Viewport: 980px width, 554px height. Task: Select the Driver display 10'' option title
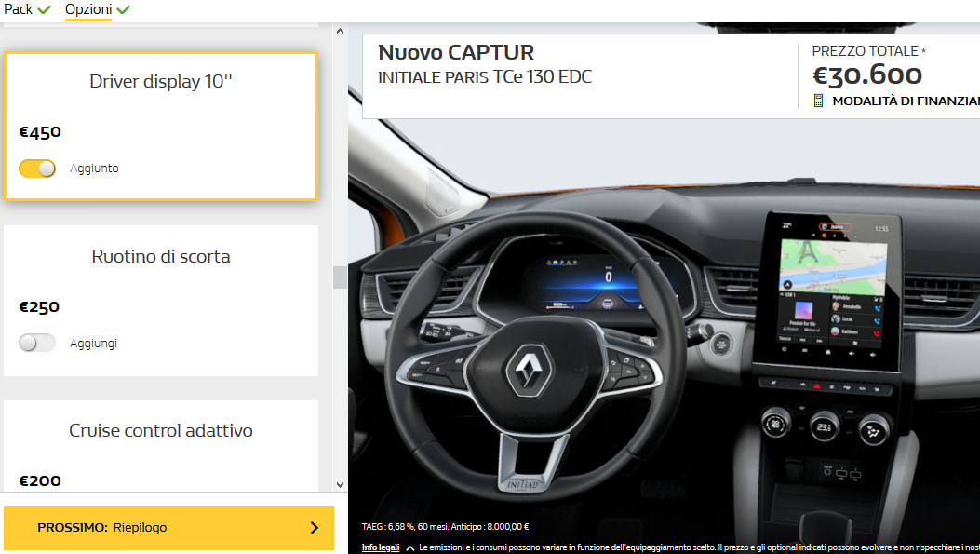pos(161,81)
